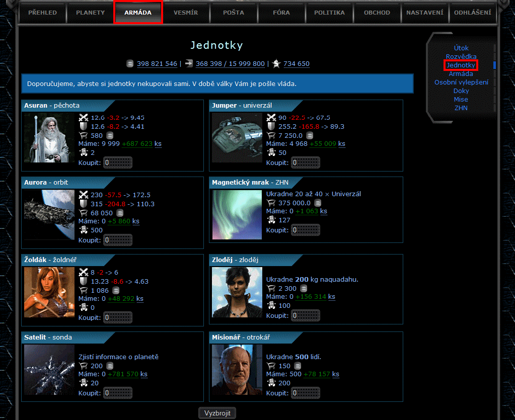This screenshot has width=515, height=420.
Task: Select Osobní vylepšení in side menu
Action: tap(461, 82)
